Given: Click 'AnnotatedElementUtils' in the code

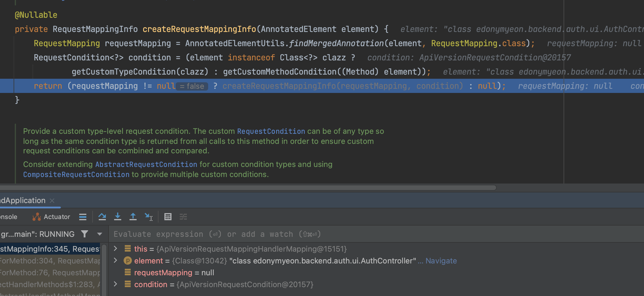Looking at the screenshot, I should pyautogui.click(x=235, y=43).
